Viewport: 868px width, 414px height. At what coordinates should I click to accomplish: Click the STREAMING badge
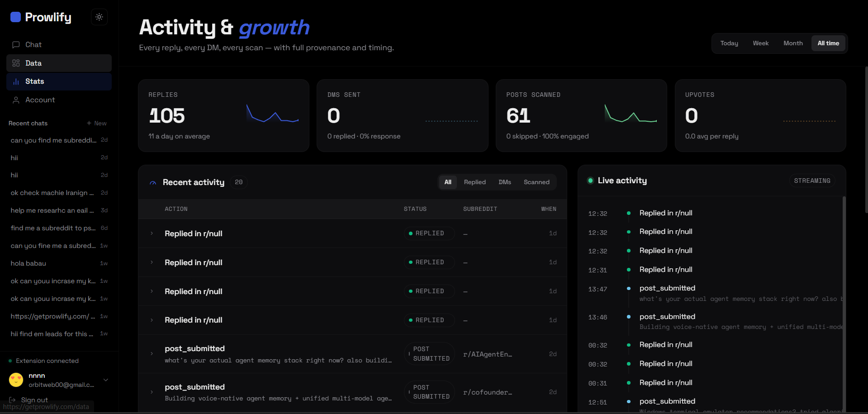(812, 181)
